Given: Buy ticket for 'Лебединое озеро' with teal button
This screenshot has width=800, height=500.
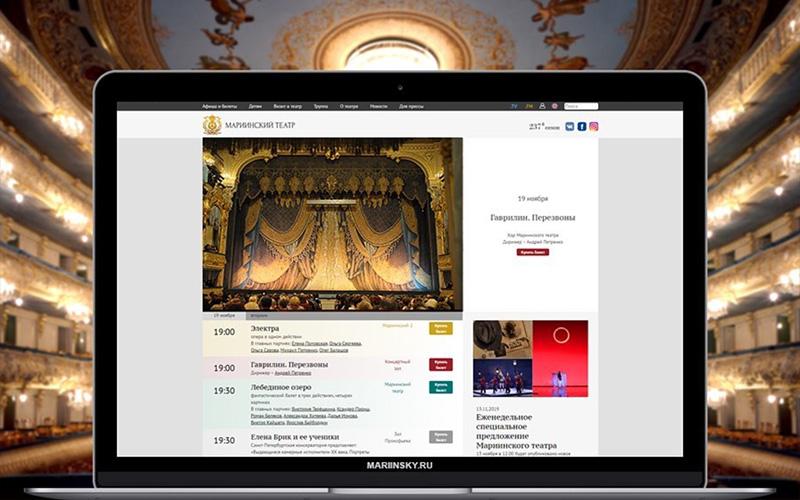Looking at the screenshot, I should coord(441,387).
